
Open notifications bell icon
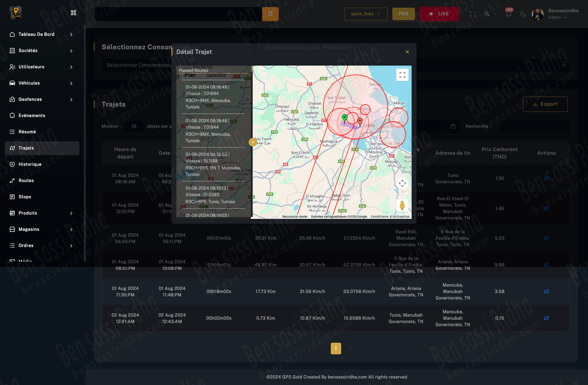(508, 14)
